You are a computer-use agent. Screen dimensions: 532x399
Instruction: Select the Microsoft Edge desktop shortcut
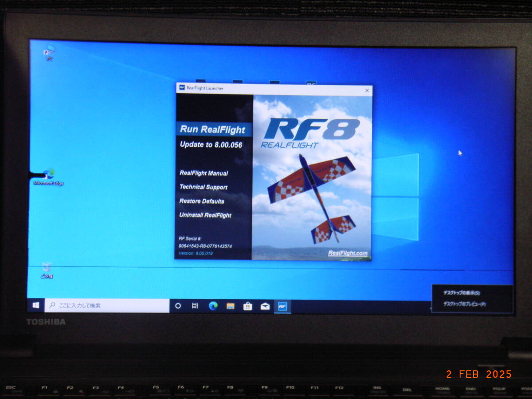[48, 177]
